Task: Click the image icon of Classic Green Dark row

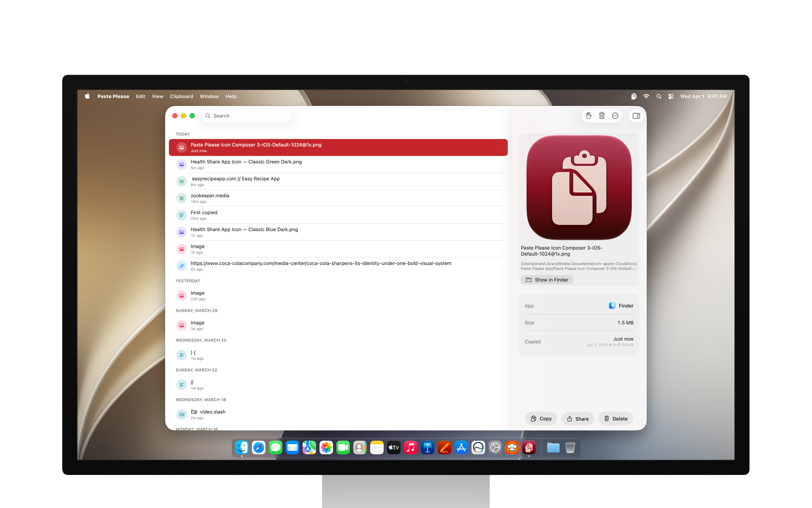Action: coord(182,165)
